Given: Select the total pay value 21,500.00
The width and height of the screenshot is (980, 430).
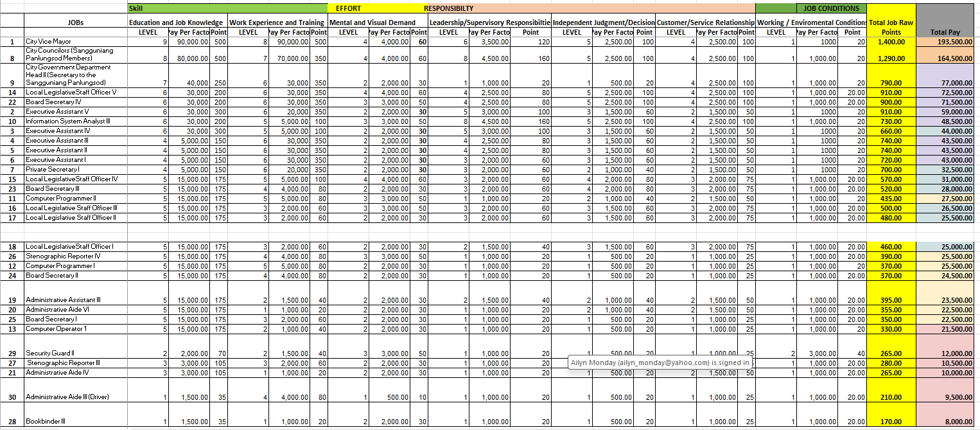Looking at the screenshot, I should [945, 329].
